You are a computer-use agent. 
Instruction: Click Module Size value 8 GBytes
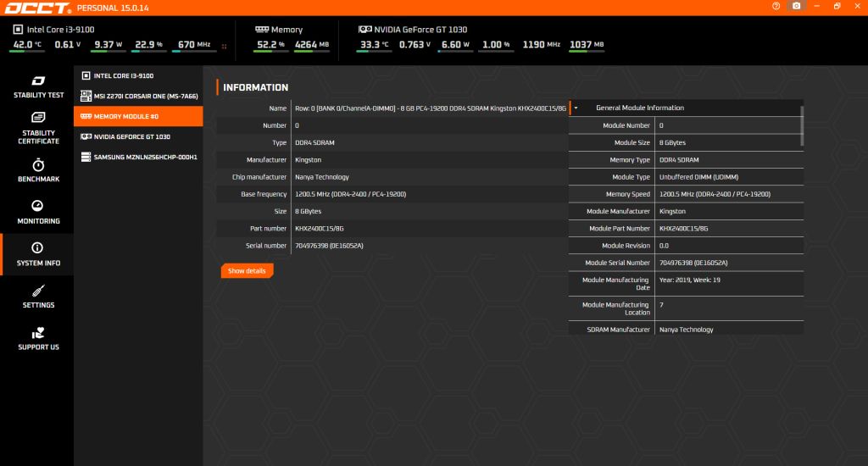click(672, 143)
